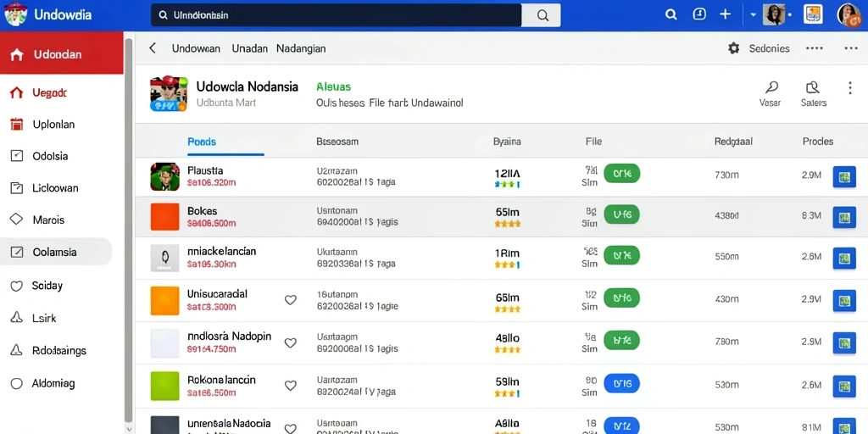Image resolution: width=868 pixels, height=434 pixels.
Task: Click the Vesar search icon
Action: pyautogui.click(x=771, y=87)
